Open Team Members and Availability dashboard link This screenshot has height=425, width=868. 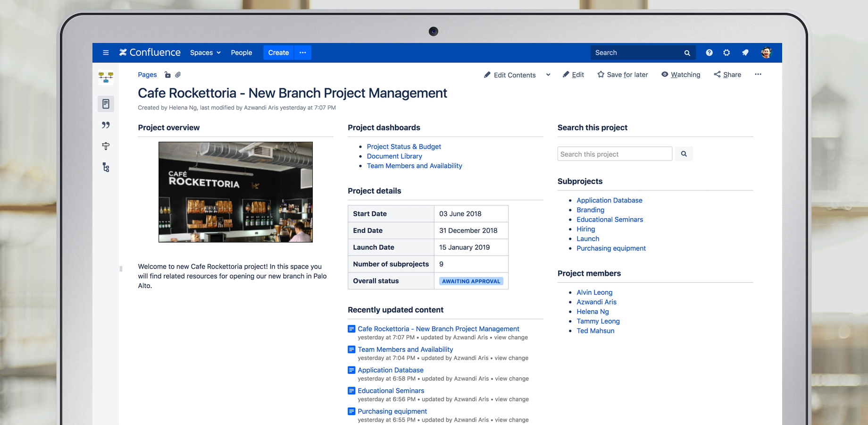click(x=415, y=166)
